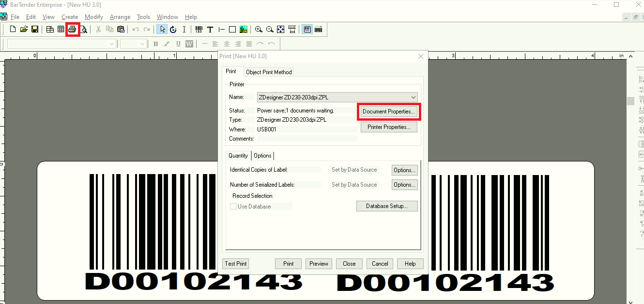The height and width of the screenshot is (304, 644).
Task: Click the Printer Properties button
Action: pos(389,127)
